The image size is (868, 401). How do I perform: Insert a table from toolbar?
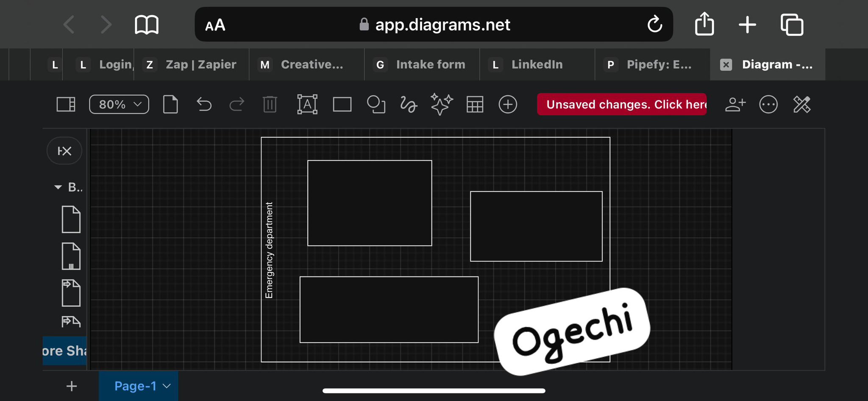[475, 104]
